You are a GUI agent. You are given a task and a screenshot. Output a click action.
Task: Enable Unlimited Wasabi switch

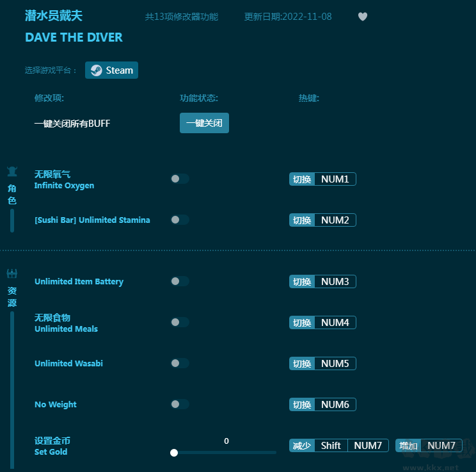180,363
